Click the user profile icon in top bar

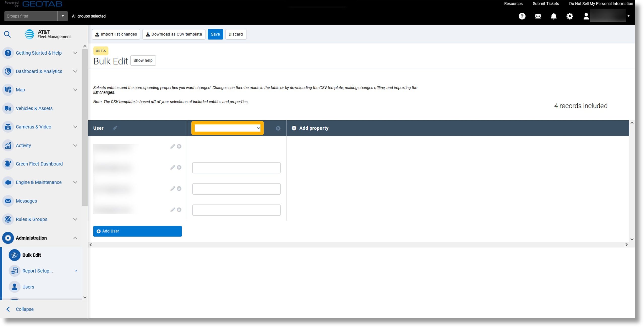(x=586, y=16)
